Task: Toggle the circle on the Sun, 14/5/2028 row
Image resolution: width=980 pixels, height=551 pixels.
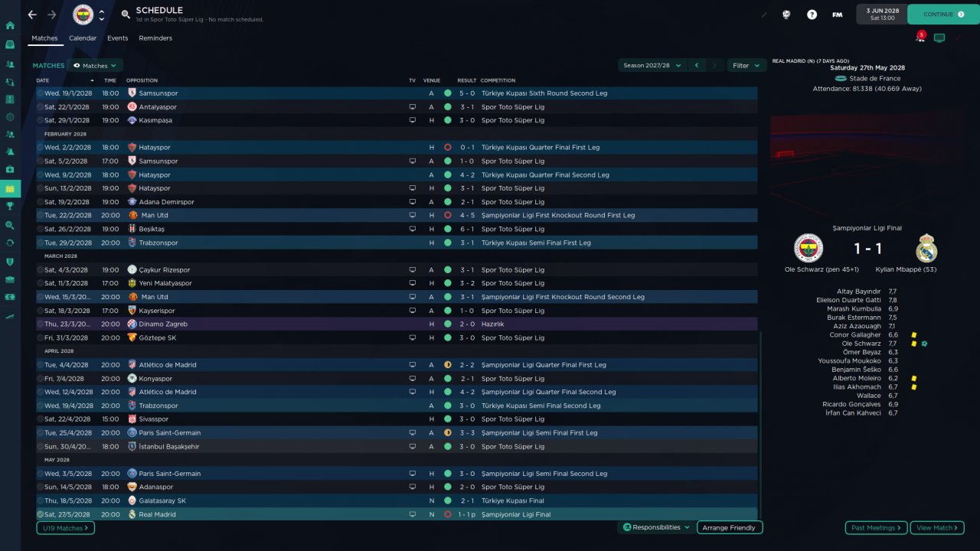Action: 40,487
